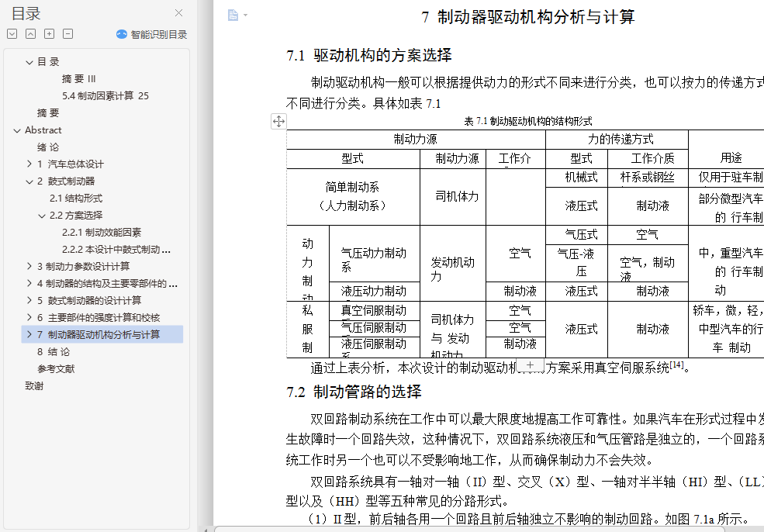Click the expand-all down-chevron box icon
This screenshot has height=532, width=764.
[x=12, y=33]
